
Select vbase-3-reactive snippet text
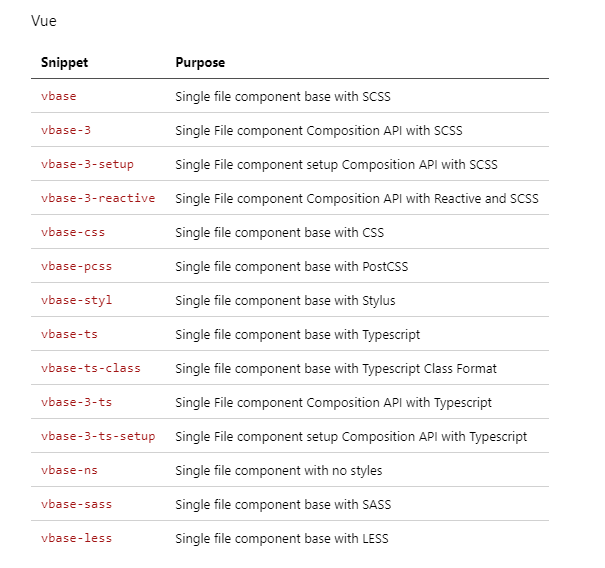pyautogui.click(x=98, y=198)
